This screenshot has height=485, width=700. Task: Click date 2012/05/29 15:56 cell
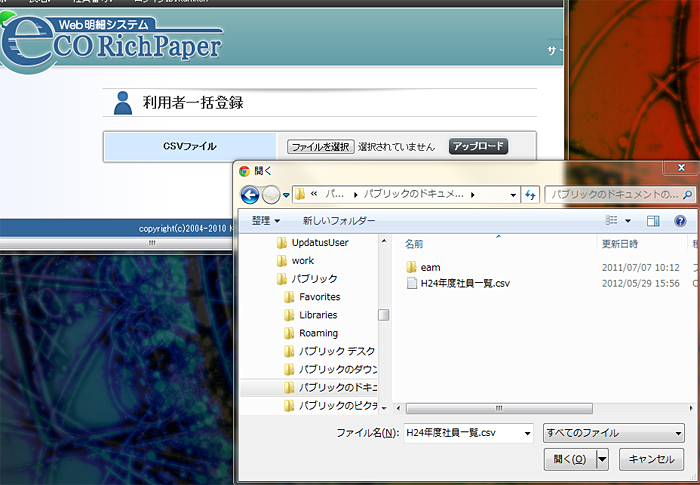641,283
